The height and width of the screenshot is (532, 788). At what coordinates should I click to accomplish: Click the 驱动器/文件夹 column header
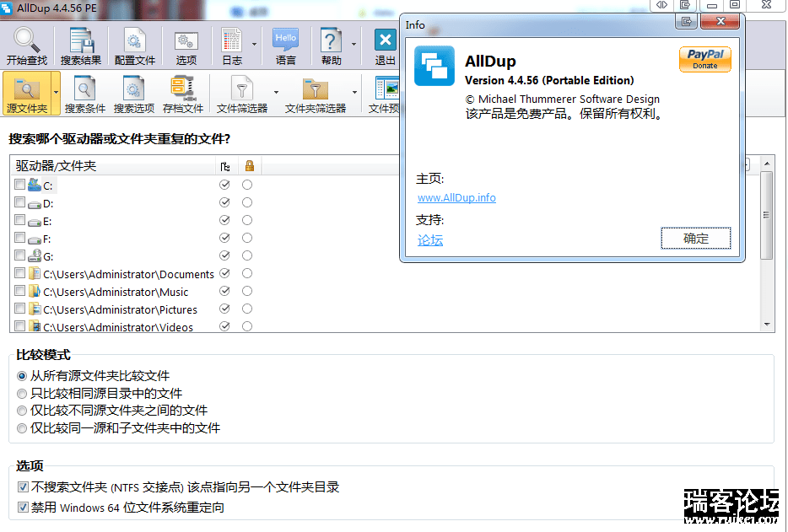click(112, 166)
